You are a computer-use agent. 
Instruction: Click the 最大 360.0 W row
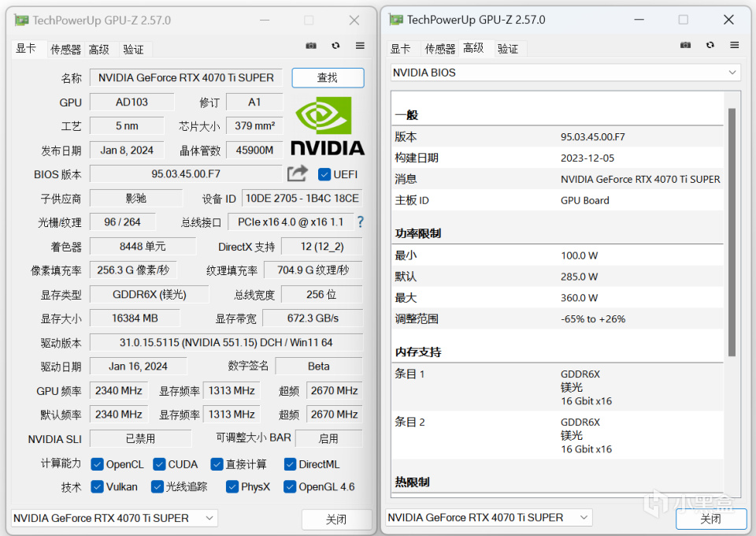558,298
